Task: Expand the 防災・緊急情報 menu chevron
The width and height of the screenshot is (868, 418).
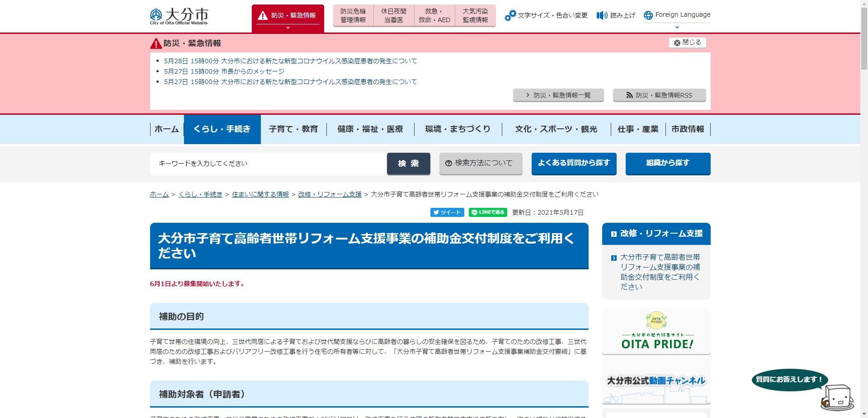Action: pyautogui.click(x=288, y=28)
